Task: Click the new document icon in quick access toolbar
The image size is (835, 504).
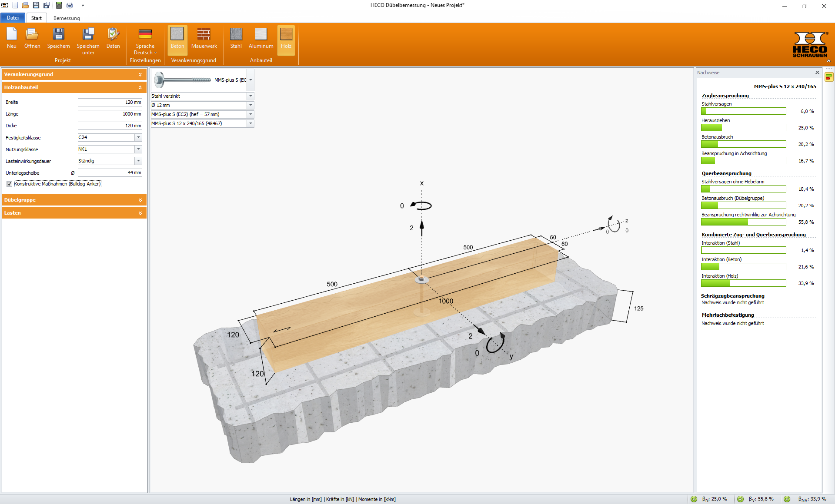Action: [x=15, y=5]
